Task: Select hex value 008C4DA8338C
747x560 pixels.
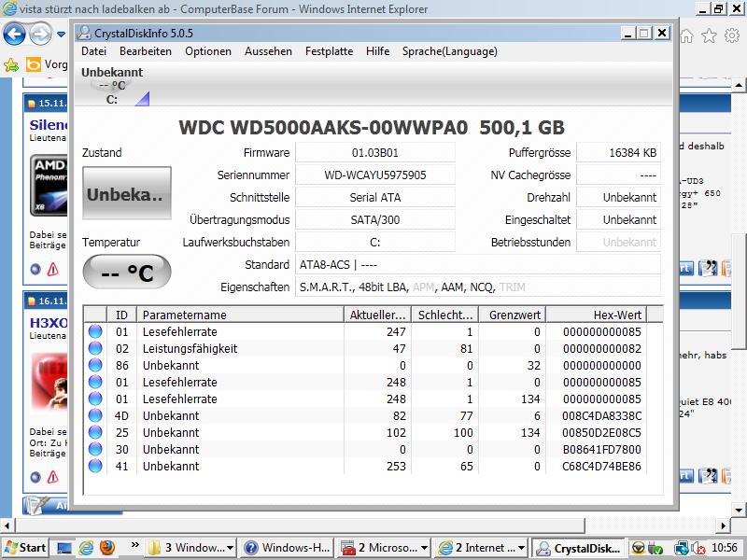Action: click(x=601, y=415)
